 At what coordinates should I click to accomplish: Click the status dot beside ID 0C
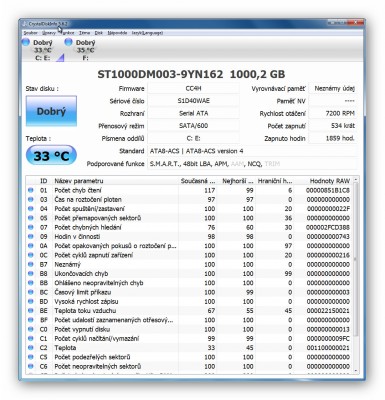click(31, 255)
